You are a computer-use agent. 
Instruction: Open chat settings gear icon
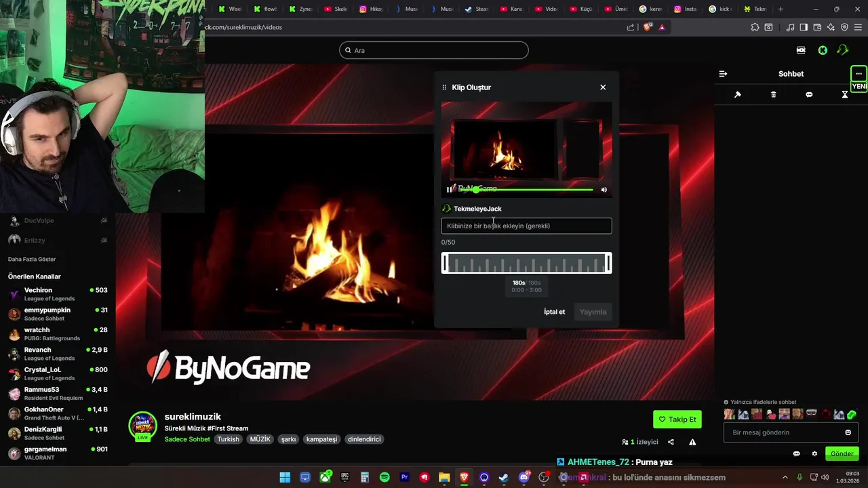coord(814,454)
